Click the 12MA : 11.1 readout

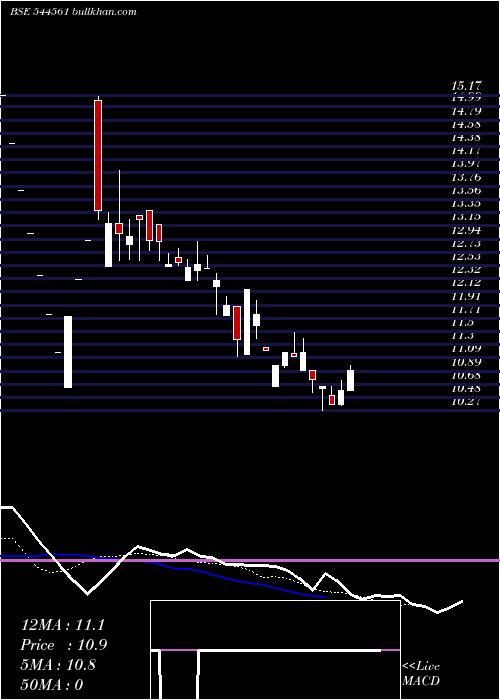(62, 625)
